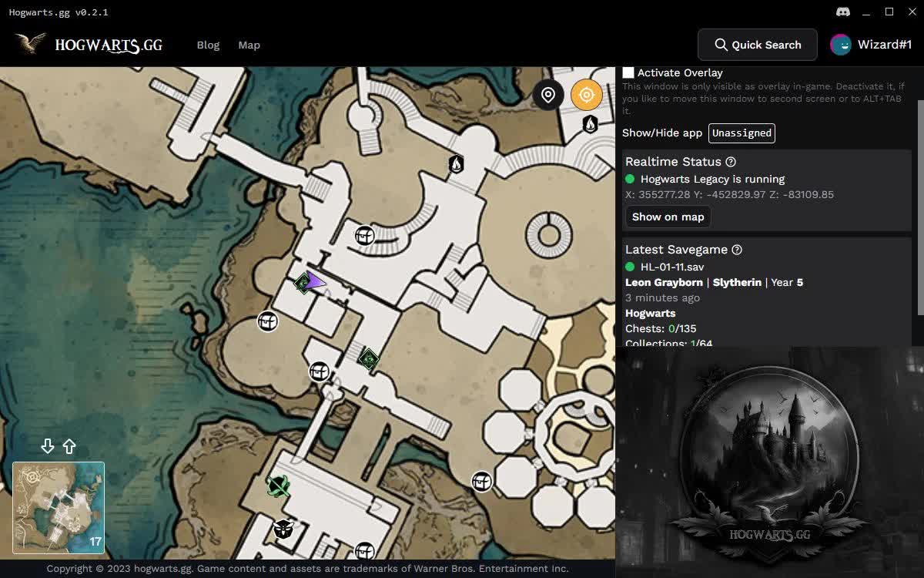Open the Discord link icon in title bar
The image size is (924, 578).
pyautogui.click(x=843, y=12)
